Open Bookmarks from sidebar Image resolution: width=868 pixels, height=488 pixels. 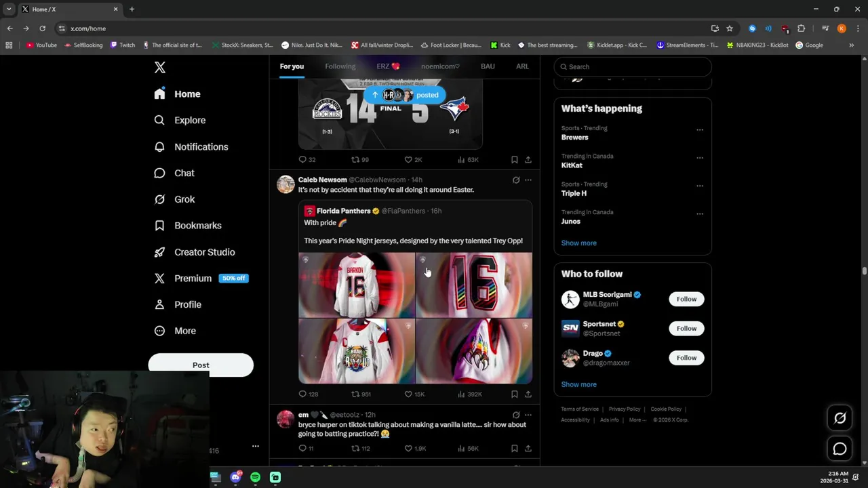pos(188,226)
